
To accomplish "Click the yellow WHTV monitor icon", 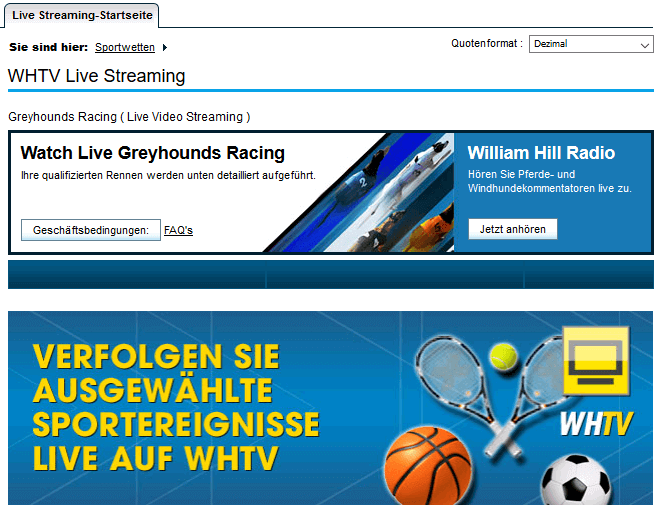I will (x=596, y=362).
